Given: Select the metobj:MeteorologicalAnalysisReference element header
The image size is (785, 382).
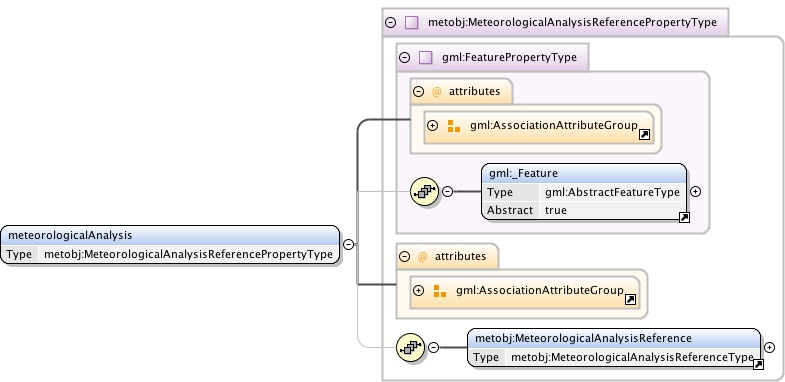Looking at the screenshot, I should pyautogui.click(x=614, y=338).
